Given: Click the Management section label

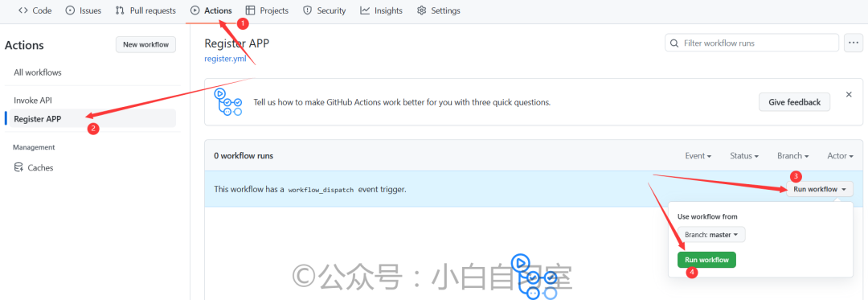Looking at the screenshot, I should tap(34, 147).
